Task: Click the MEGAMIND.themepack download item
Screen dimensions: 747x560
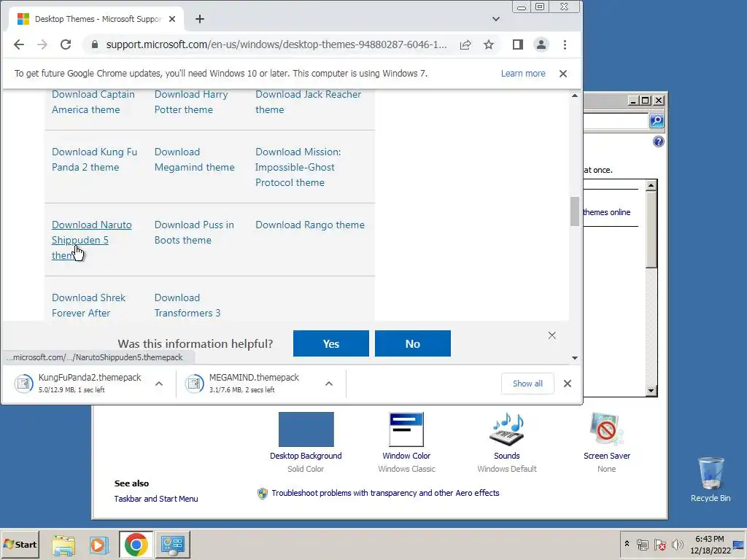Action: [x=248, y=384]
